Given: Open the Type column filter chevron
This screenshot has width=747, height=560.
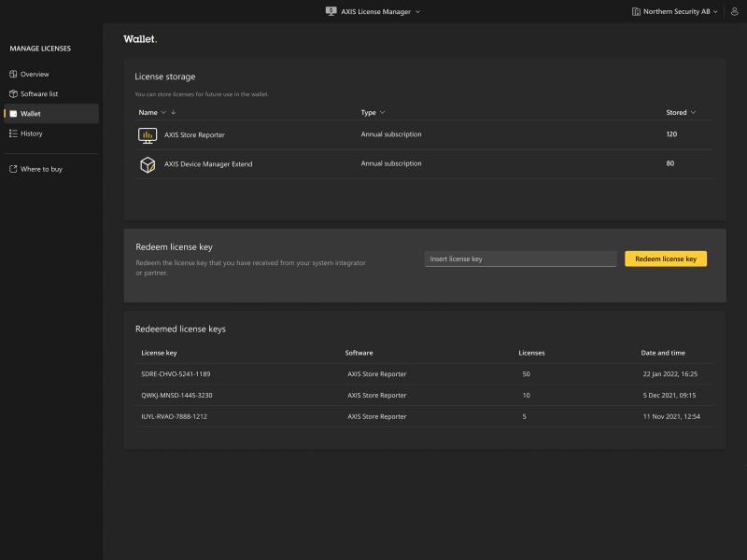Looking at the screenshot, I should pyautogui.click(x=383, y=112).
